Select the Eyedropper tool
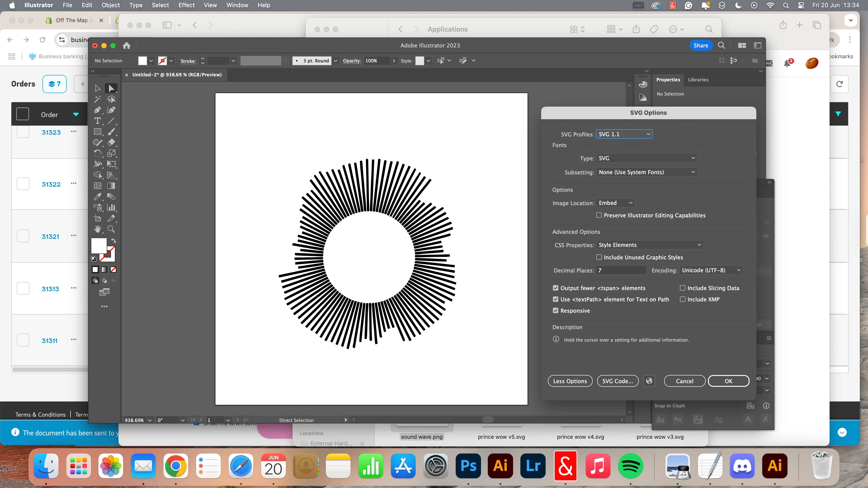Screen dimensions: 868x488 97,197
